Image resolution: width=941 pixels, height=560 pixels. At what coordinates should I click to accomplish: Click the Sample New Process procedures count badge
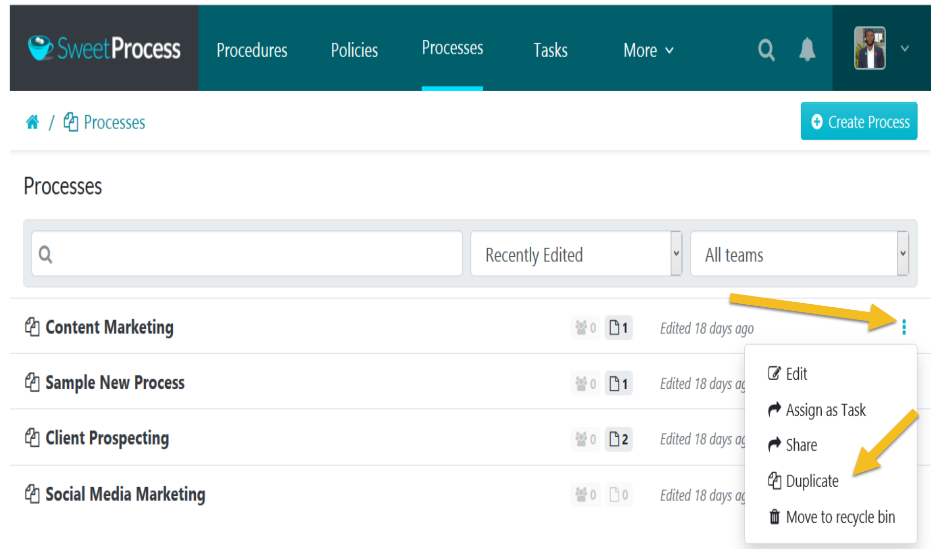[618, 383]
